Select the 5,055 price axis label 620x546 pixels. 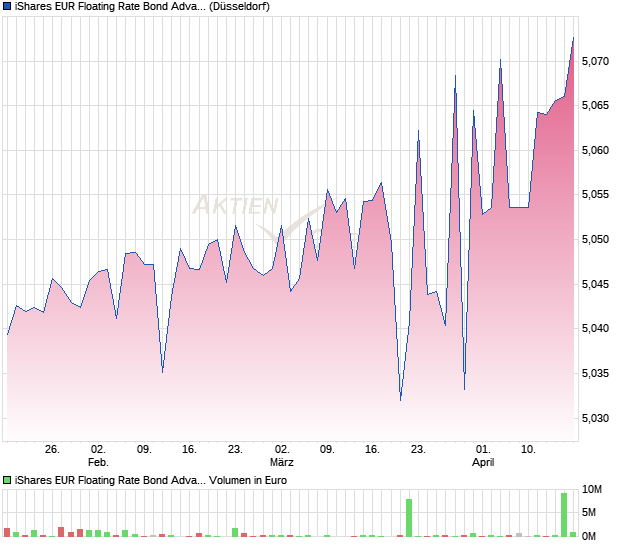coord(595,195)
